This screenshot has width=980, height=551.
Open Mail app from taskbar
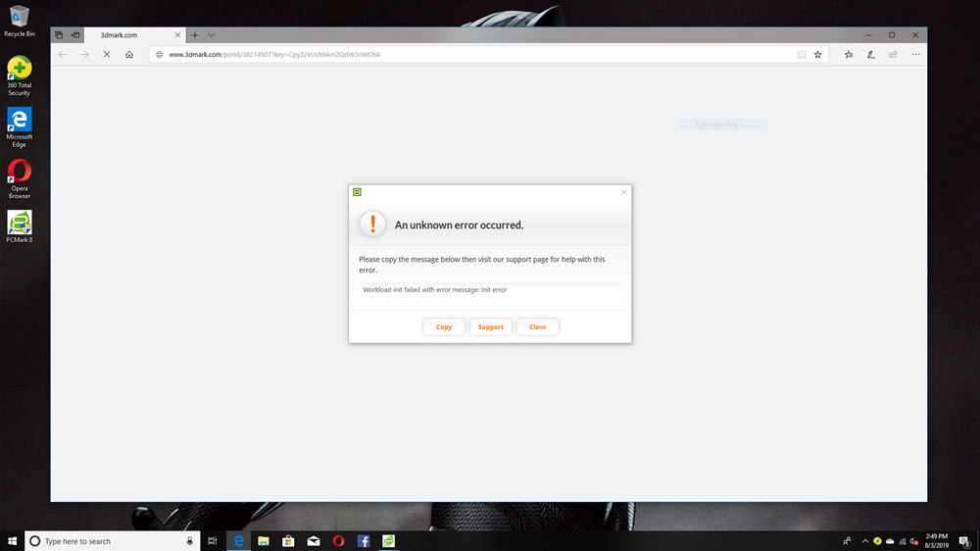click(x=314, y=541)
